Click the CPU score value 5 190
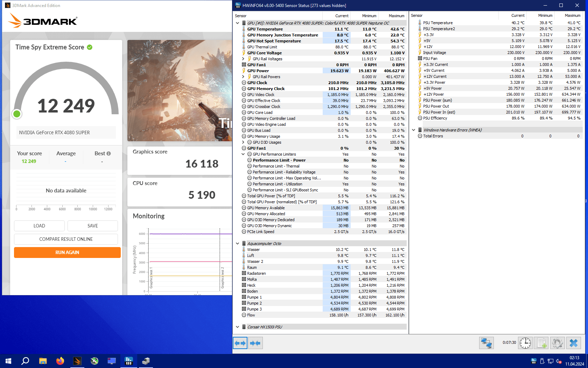Image resolution: width=588 pixels, height=368 pixels. click(x=202, y=195)
